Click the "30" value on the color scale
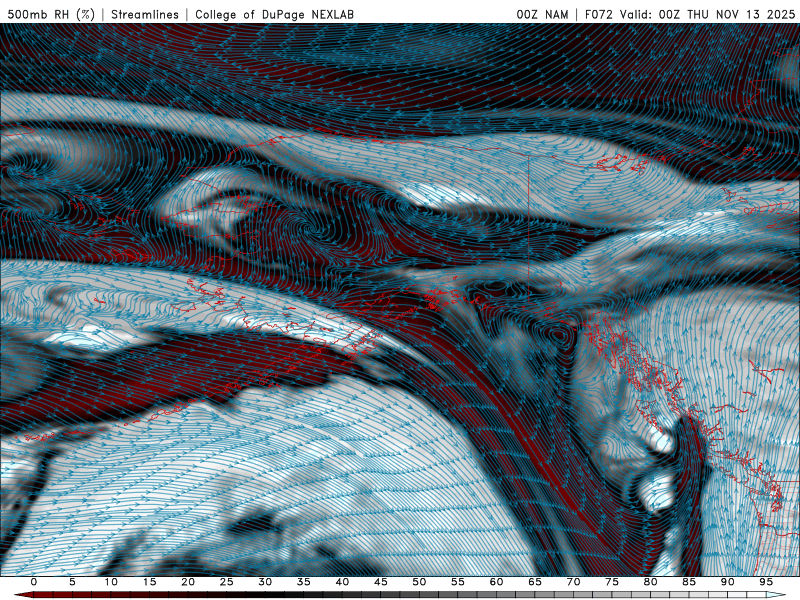This screenshot has width=800, height=600. (265, 582)
